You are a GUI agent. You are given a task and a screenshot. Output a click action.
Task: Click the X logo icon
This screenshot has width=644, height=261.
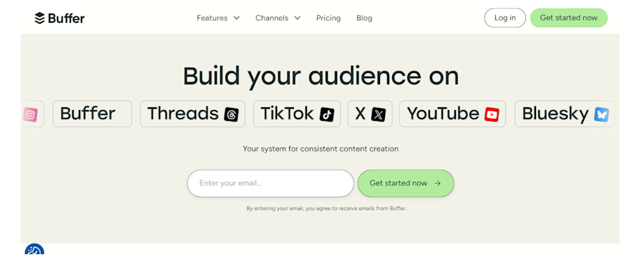point(379,114)
